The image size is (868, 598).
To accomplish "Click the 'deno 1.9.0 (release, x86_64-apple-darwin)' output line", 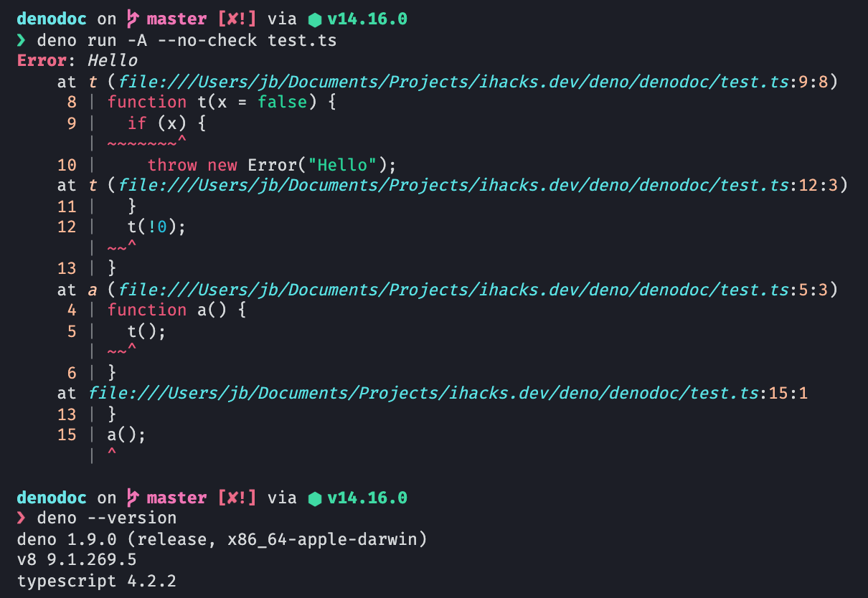I will [222, 539].
